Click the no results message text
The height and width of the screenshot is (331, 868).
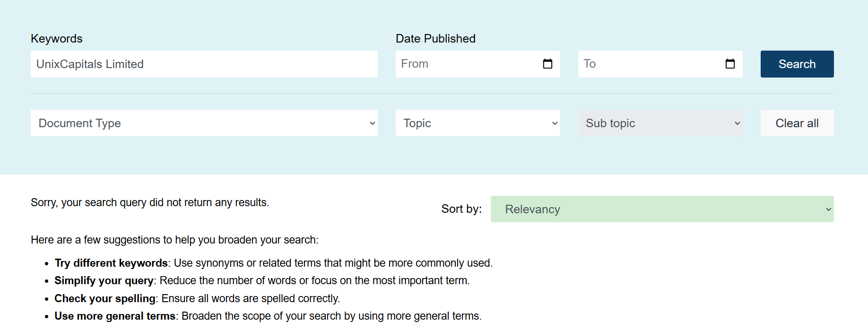point(150,202)
